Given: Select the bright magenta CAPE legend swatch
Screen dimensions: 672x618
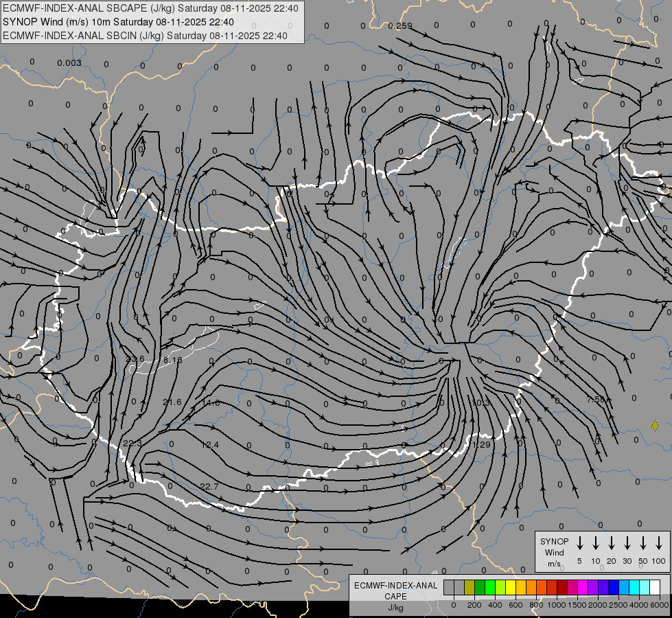Looking at the screenshot, I should pos(583,587).
